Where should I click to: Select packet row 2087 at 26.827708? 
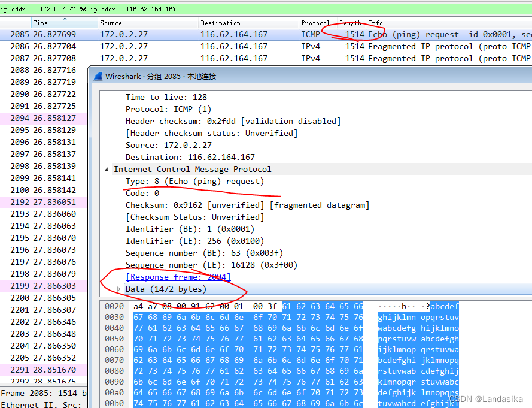coord(266,59)
